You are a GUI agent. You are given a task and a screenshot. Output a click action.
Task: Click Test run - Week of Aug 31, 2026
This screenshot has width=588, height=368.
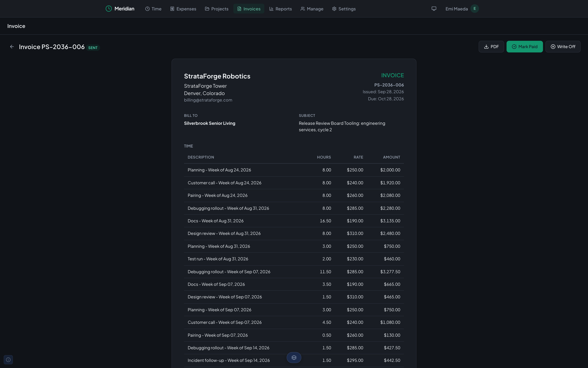294,259
